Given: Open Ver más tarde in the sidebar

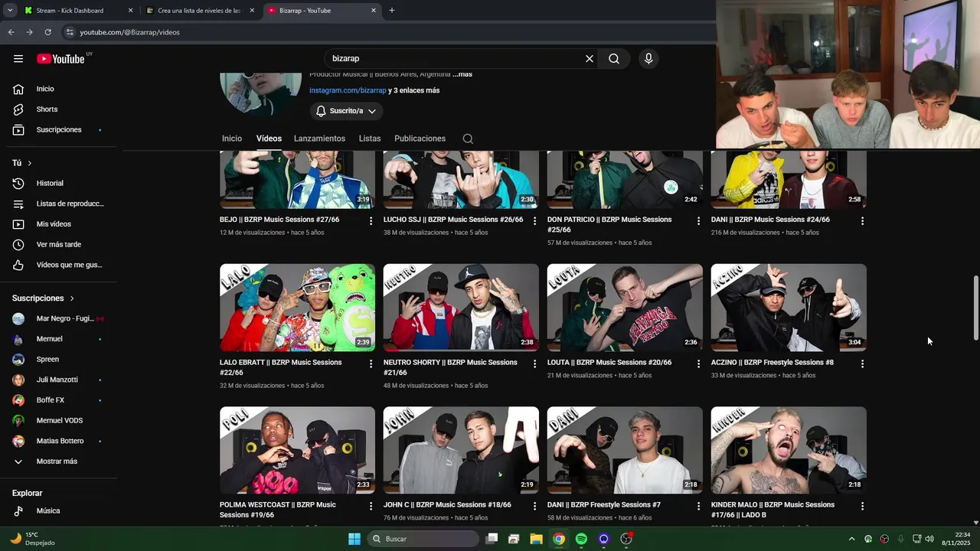Looking at the screenshot, I should pos(58,245).
